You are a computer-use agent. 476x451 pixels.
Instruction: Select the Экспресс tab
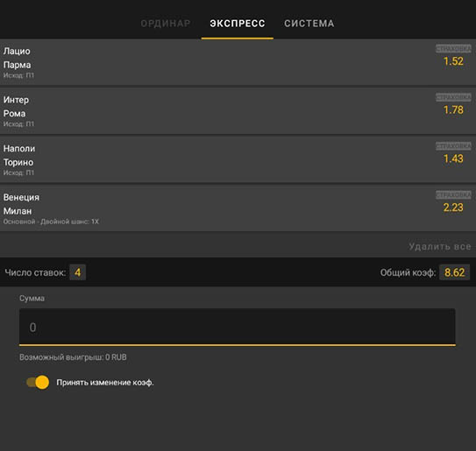238,24
